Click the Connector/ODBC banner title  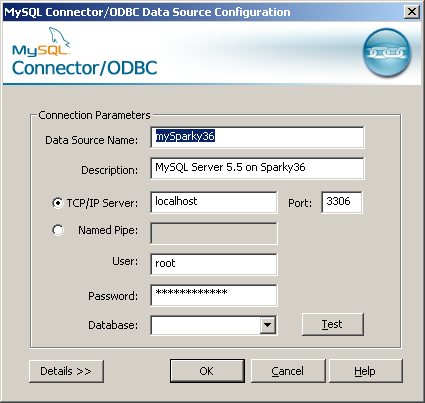[x=85, y=68]
